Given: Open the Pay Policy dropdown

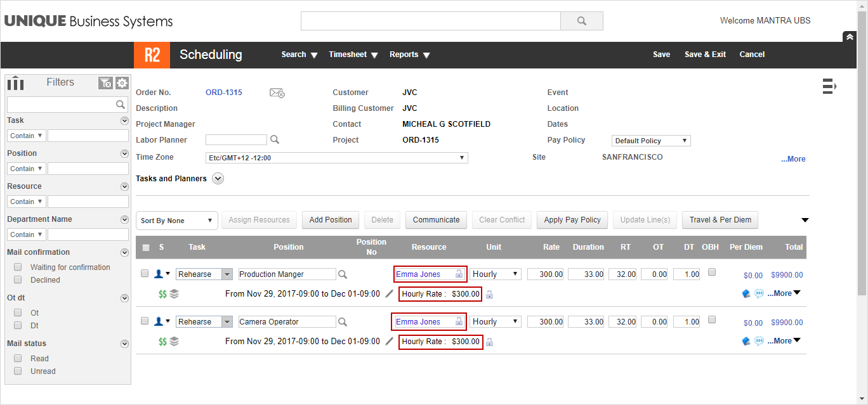Looking at the screenshot, I should point(651,141).
